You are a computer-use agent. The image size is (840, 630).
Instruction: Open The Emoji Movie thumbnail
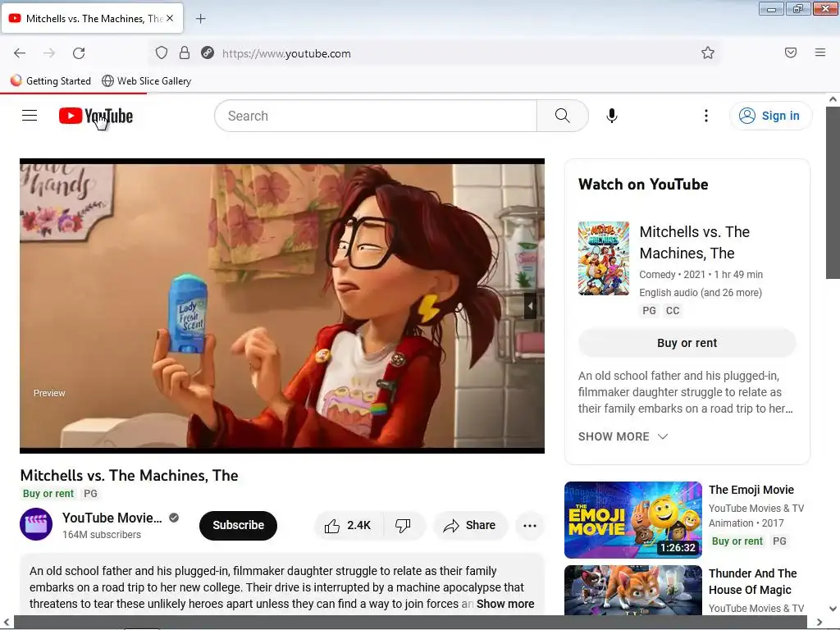pos(633,519)
